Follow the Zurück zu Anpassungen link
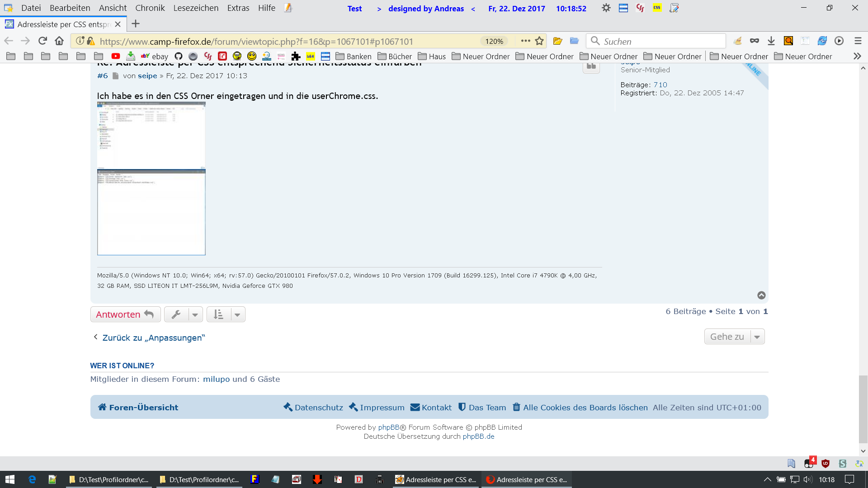 point(153,338)
